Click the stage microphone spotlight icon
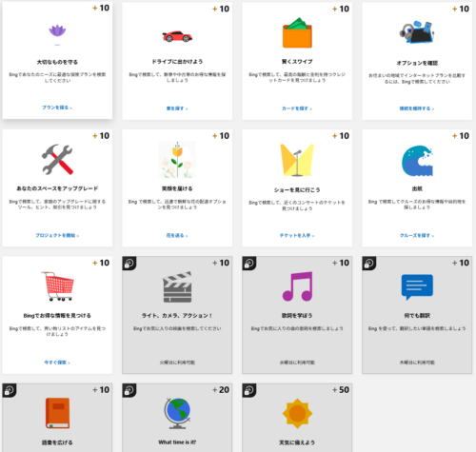This screenshot has width=476, height=452. [x=297, y=160]
